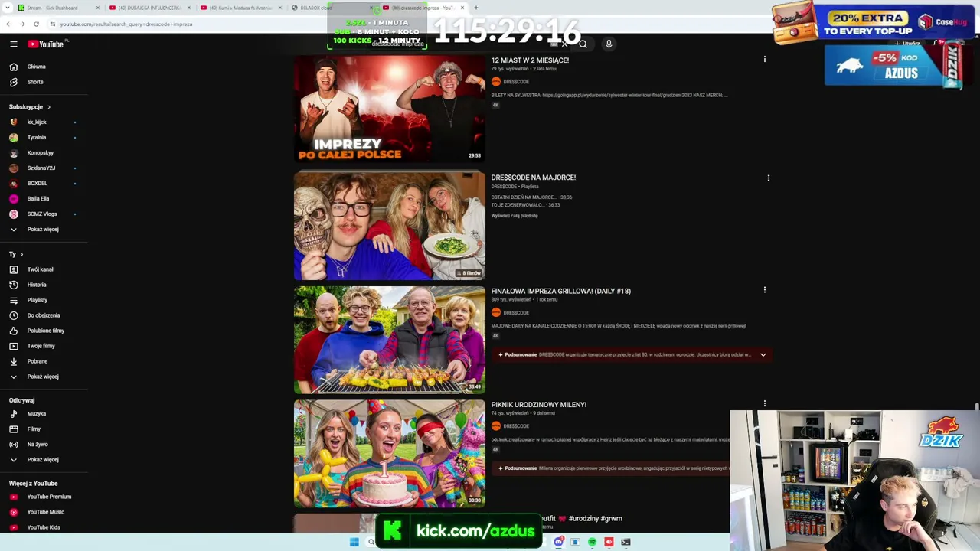Screen dimensions: 980x551
Task: Expand Pokaż więcej under the Ty section
Action: pyautogui.click(x=43, y=377)
